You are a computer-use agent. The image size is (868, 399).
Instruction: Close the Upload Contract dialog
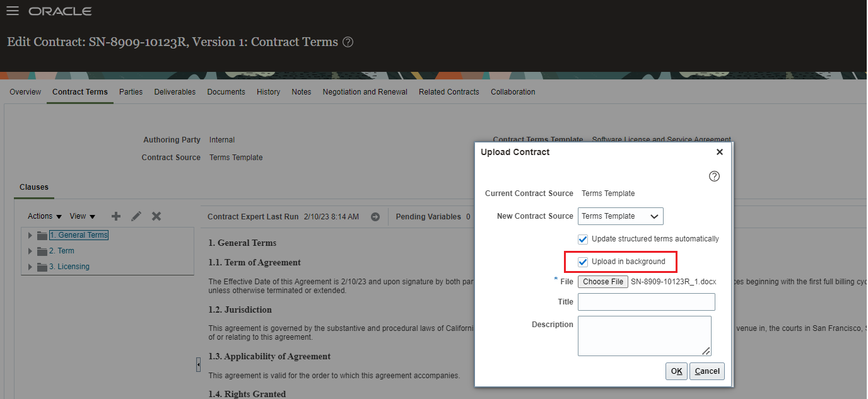[720, 152]
